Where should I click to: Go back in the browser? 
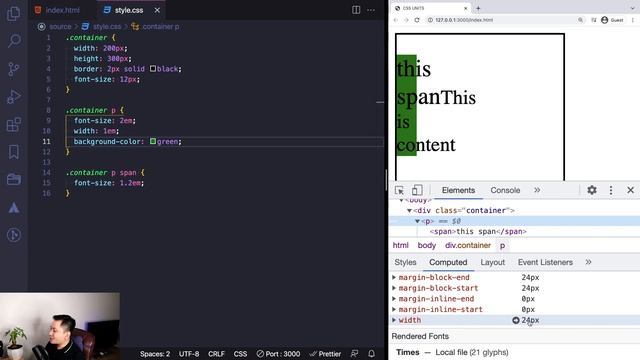[x=396, y=20]
